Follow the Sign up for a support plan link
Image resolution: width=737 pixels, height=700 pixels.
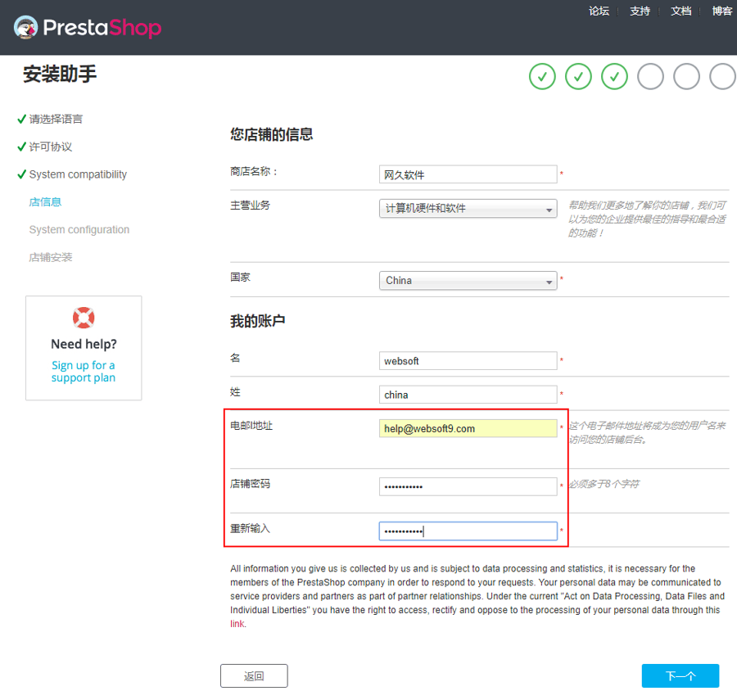[x=84, y=372]
